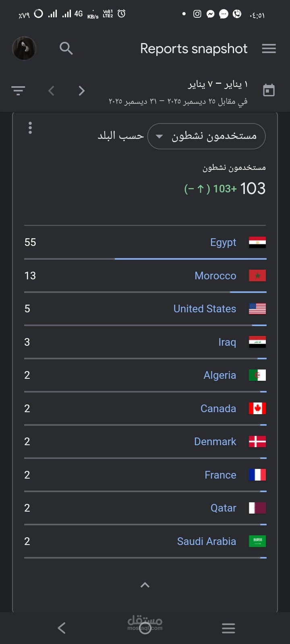Open the Egypt country link
Image resolution: width=290 pixels, height=644 pixels.
[x=223, y=242]
